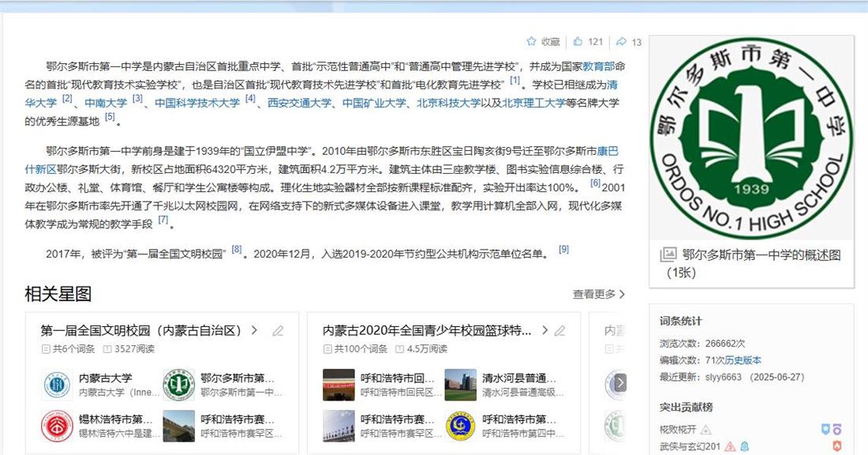This screenshot has width=868, height=455.
Task: Open the 呼和浩特市回民区 entry thumbnail
Action: pyautogui.click(x=339, y=385)
